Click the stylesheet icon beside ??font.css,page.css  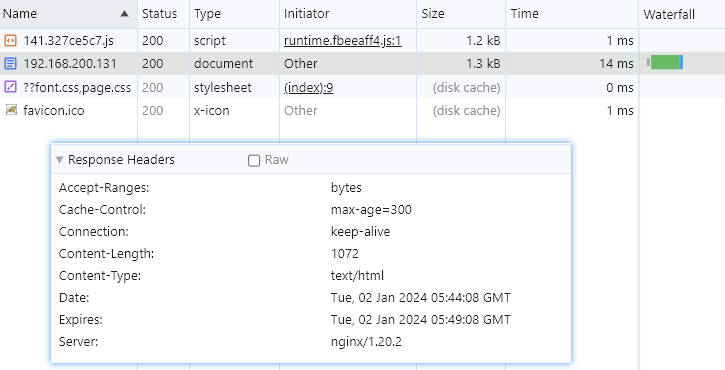pos(10,86)
